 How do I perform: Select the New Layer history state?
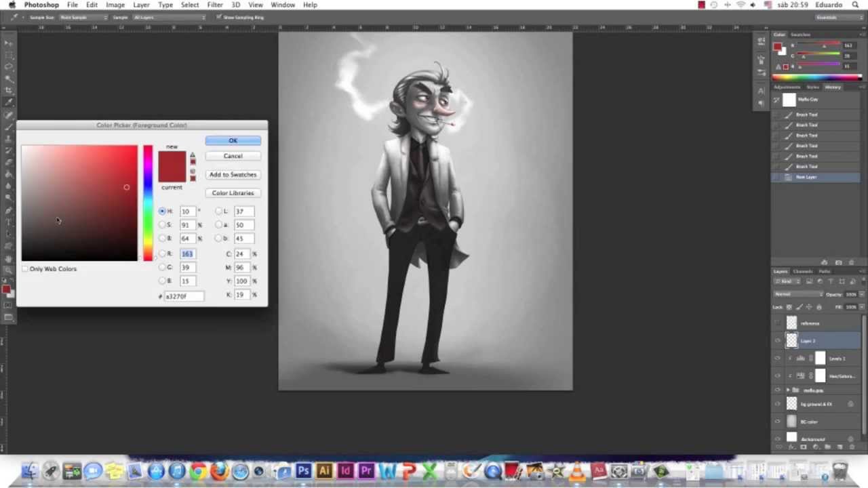coord(817,177)
